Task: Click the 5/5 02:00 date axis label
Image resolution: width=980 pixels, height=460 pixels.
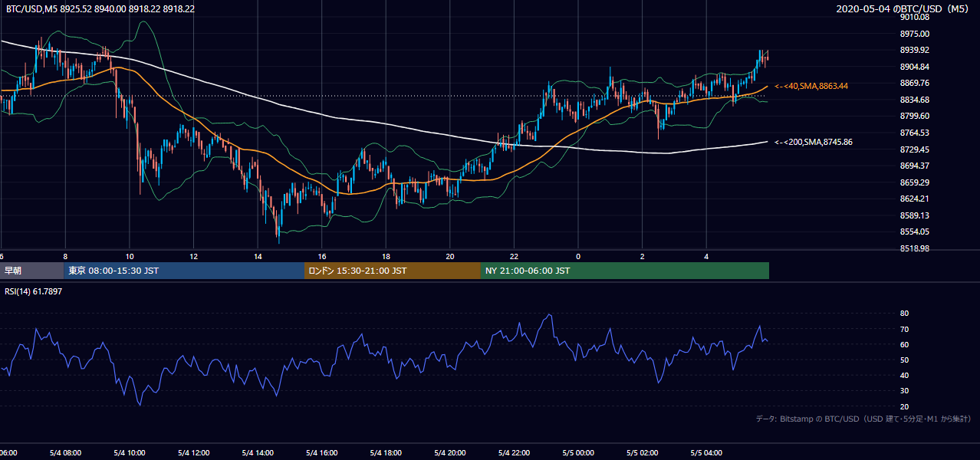Action: 642,453
